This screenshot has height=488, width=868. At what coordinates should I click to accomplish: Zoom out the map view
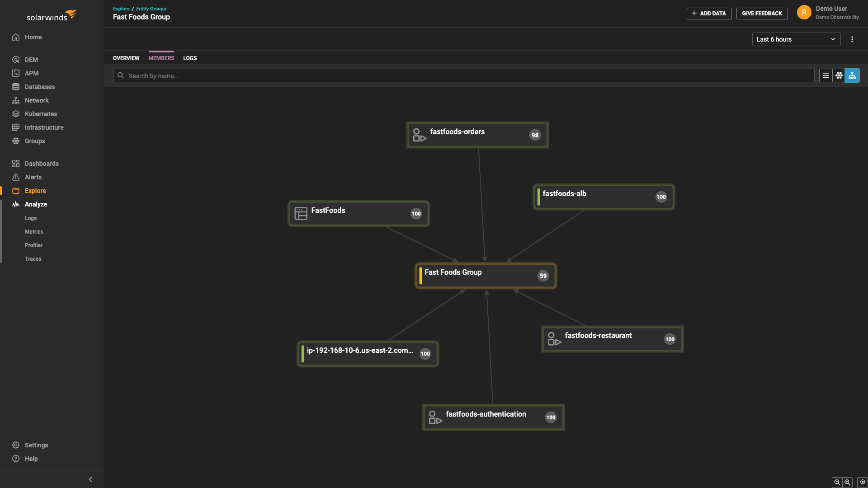coord(837,482)
